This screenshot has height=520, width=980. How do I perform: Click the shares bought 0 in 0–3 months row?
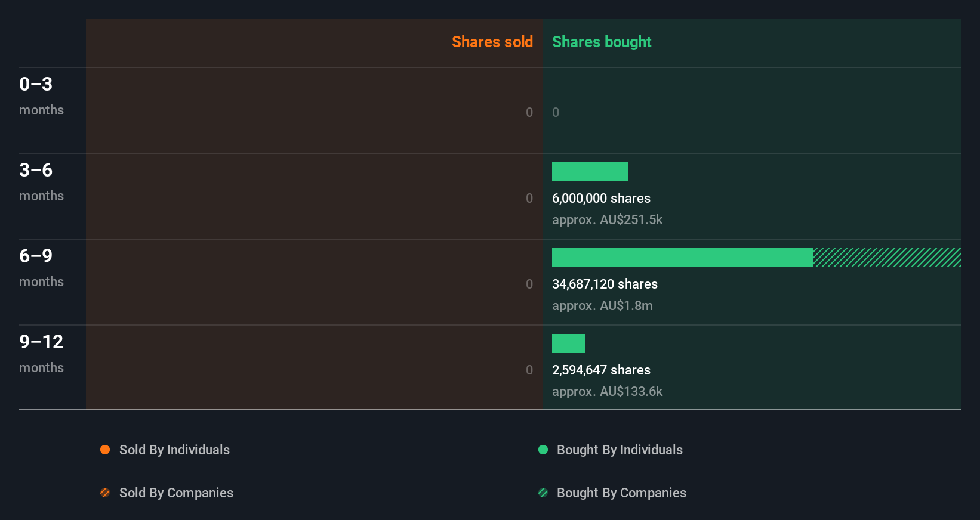[x=556, y=112]
